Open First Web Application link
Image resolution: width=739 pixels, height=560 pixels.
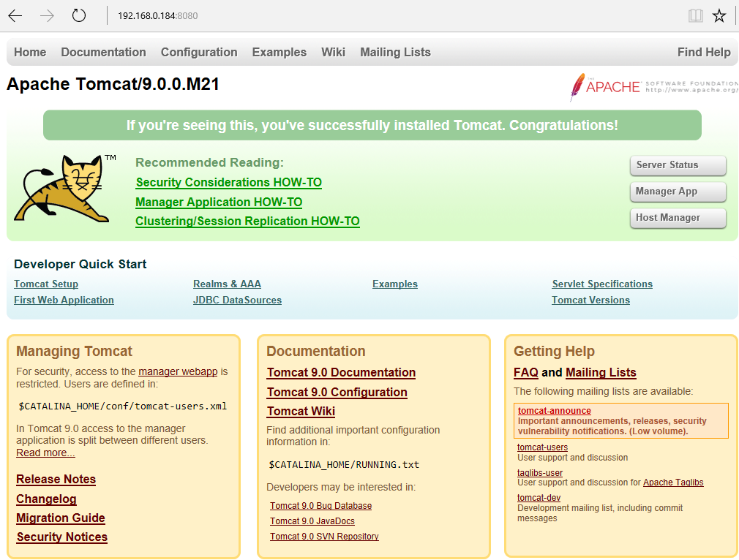coord(64,300)
